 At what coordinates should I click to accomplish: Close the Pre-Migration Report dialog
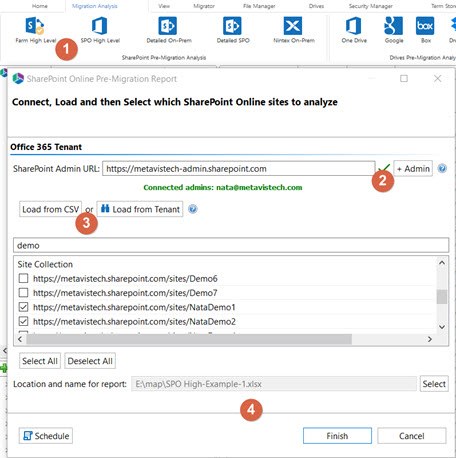(437, 79)
